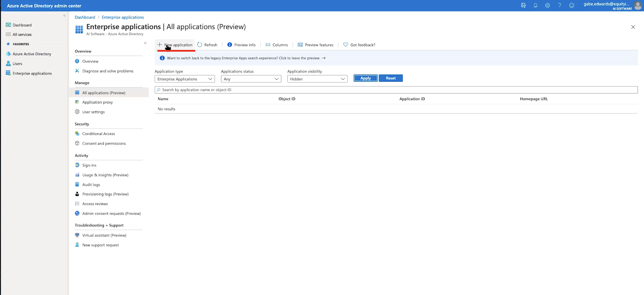Click the Sign-ins icon

pyautogui.click(x=77, y=165)
